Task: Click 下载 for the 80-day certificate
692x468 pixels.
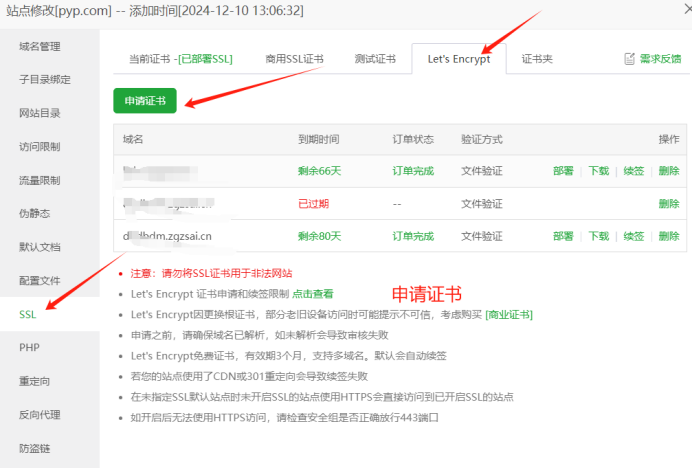Action: (598, 236)
